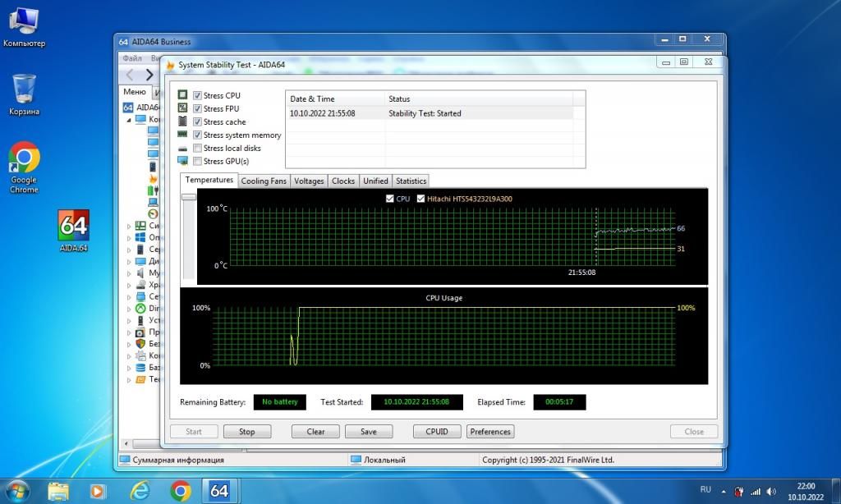Click the Date & Time column header
This screenshot has width=841, height=504.
pos(335,99)
